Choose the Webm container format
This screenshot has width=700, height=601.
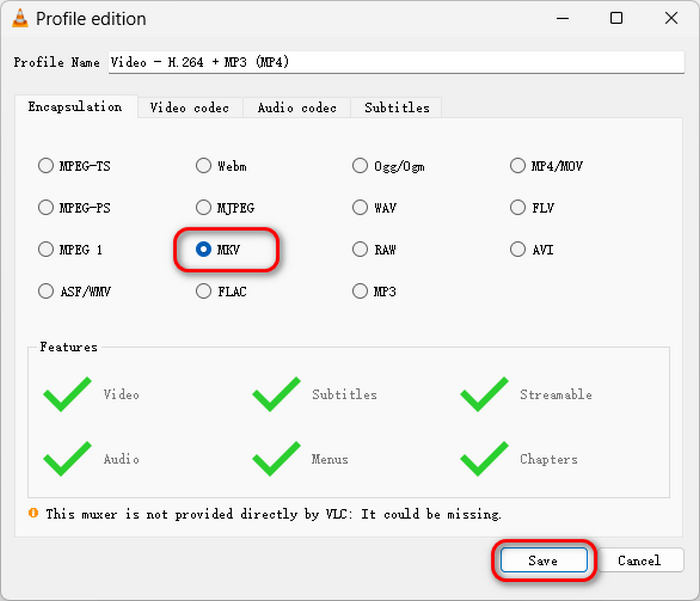[221, 166]
